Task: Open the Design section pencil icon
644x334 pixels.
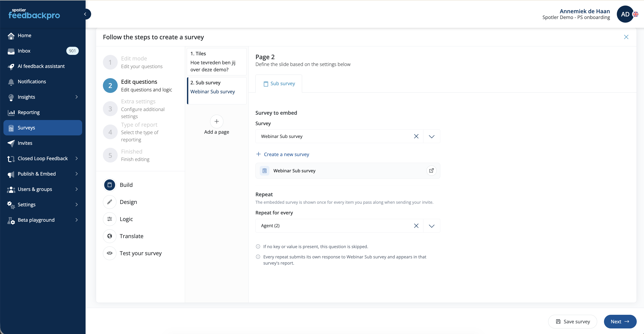Action: click(110, 202)
